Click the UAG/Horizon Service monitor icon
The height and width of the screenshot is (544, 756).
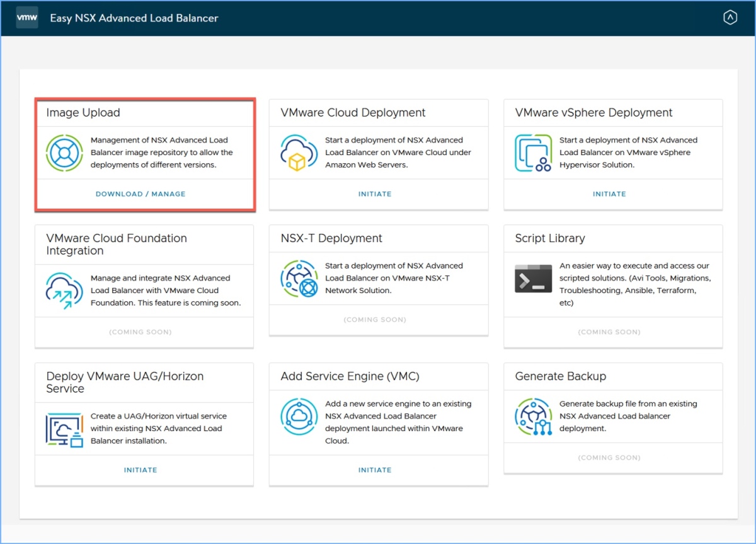(x=64, y=429)
